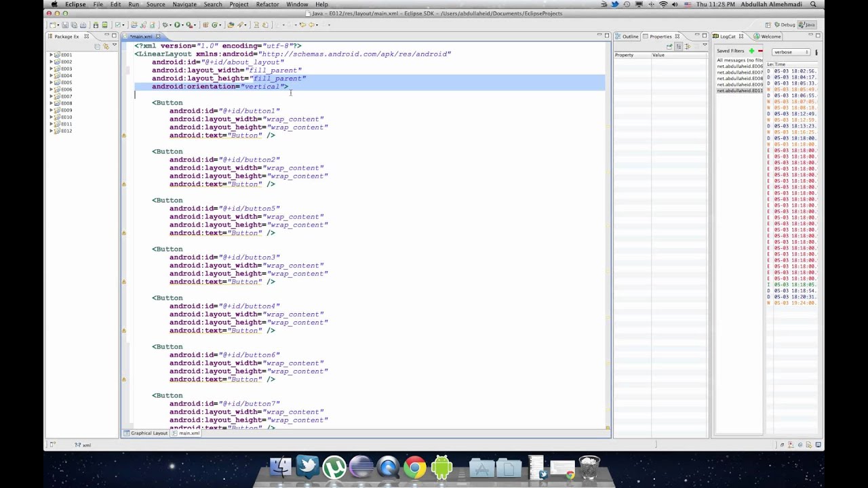Open the Window menu
This screenshot has width=868, height=488.
(x=297, y=4)
